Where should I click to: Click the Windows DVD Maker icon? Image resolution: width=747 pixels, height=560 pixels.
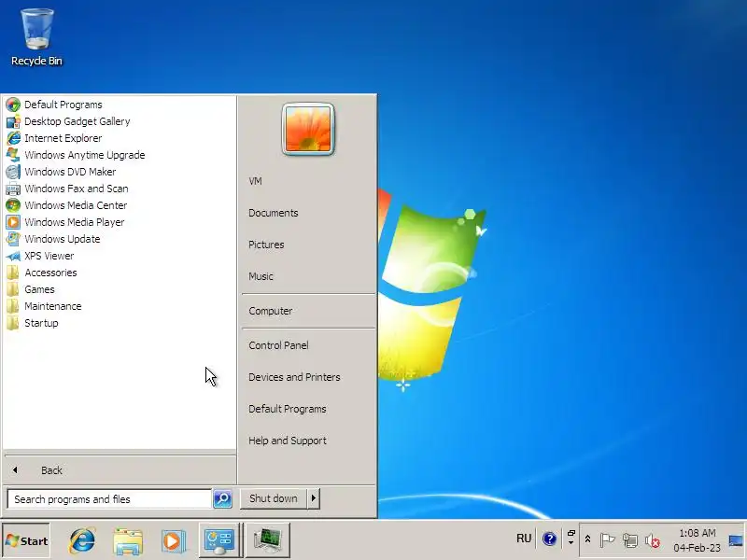point(13,172)
